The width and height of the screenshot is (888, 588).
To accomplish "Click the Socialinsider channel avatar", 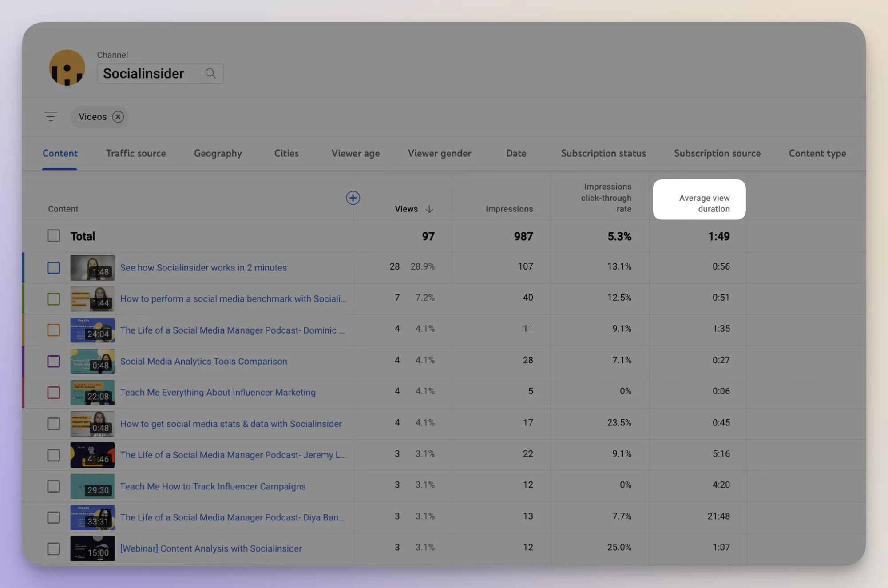I will 67,68.
